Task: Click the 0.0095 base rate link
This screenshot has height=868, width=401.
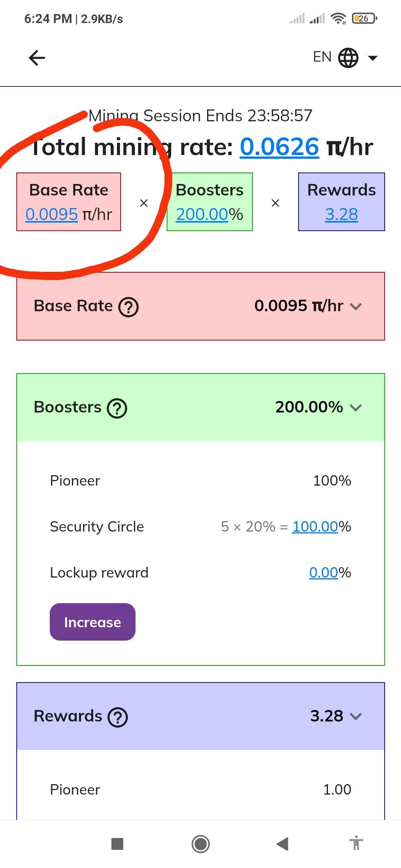Action: 52,214
